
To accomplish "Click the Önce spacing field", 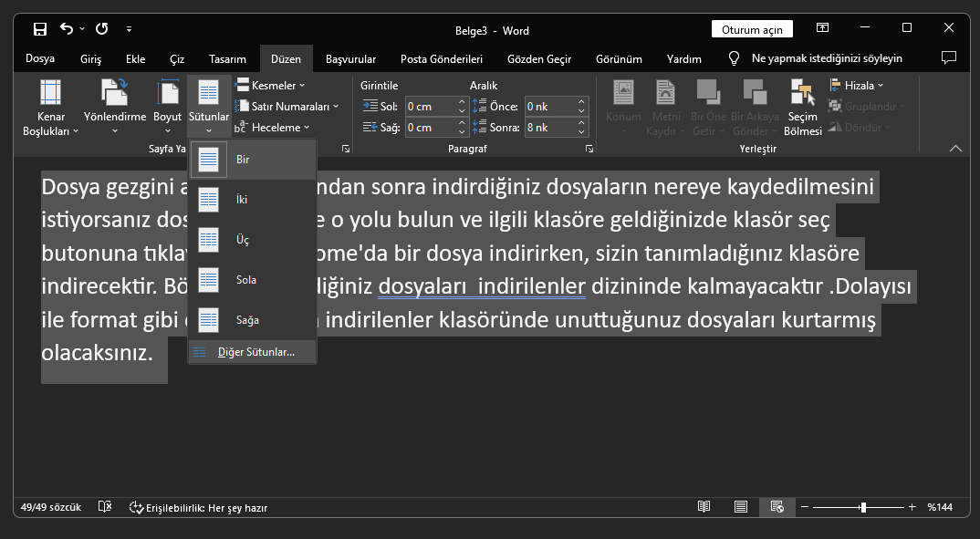I will coord(549,107).
